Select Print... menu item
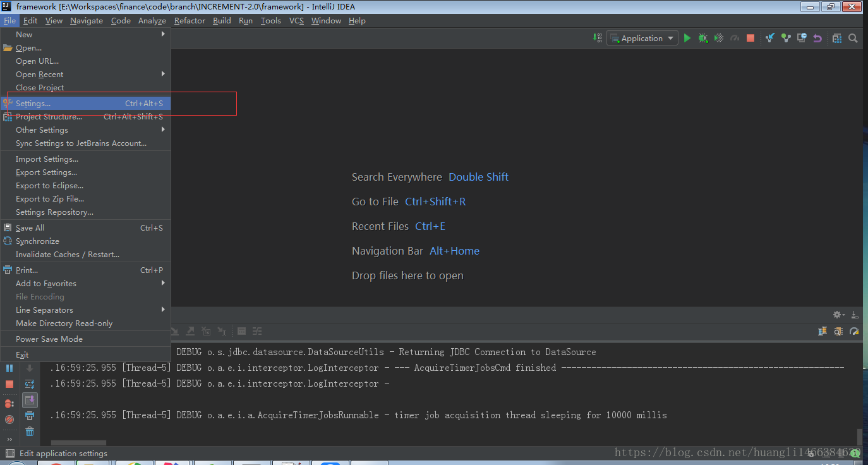The width and height of the screenshot is (868, 465). click(x=85, y=270)
